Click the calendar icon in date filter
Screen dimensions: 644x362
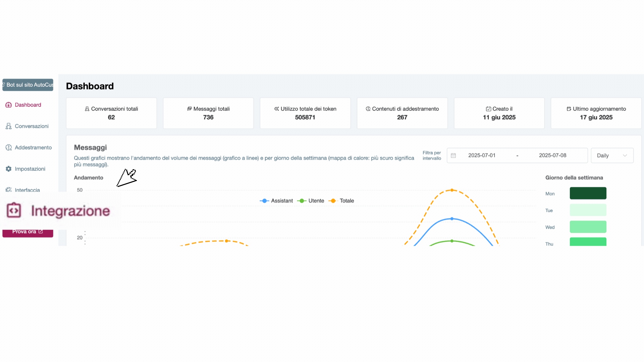tap(453, 156)
